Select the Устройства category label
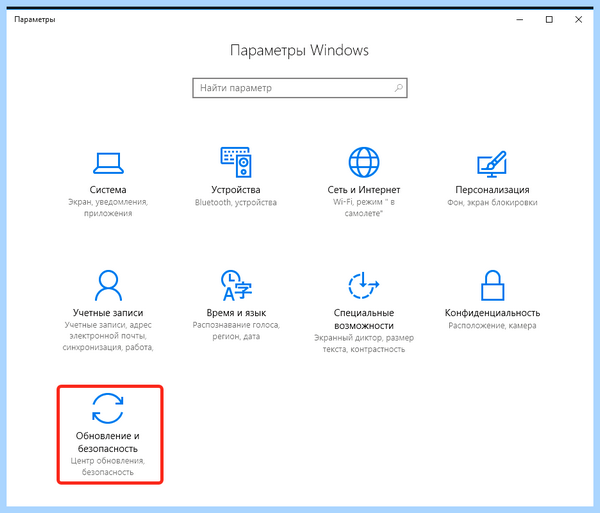Screen dimensions: 600x513 (x=236, y=190)
